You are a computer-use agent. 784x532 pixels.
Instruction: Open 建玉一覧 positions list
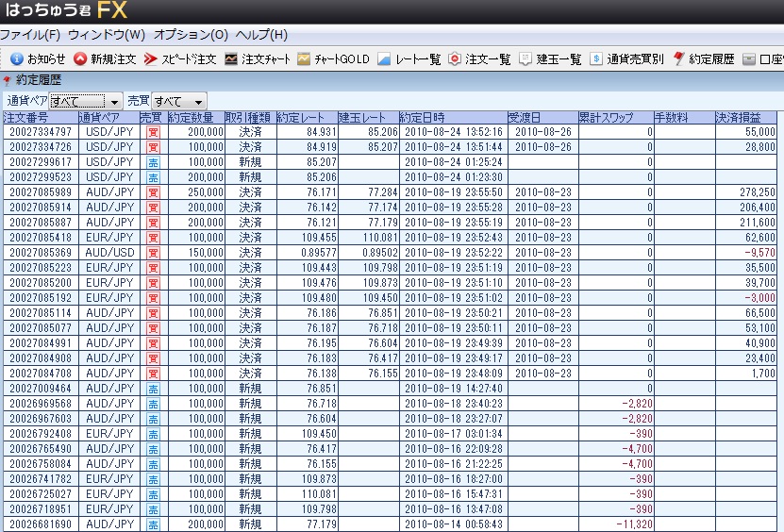[525, 58]
